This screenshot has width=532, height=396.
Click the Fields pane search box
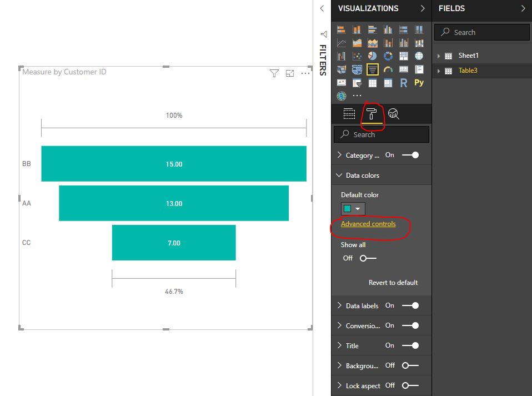pos(482,32)
